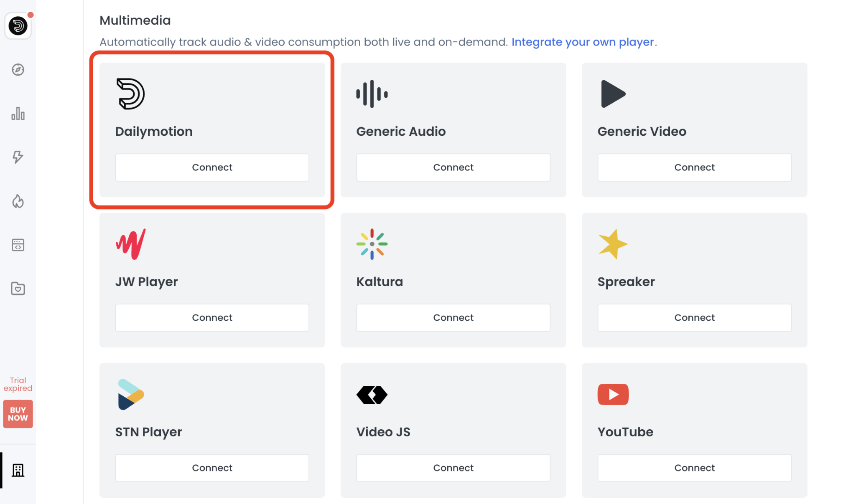Open the analytics bar chart icon

pyautogui.click(x=18, y=114)
